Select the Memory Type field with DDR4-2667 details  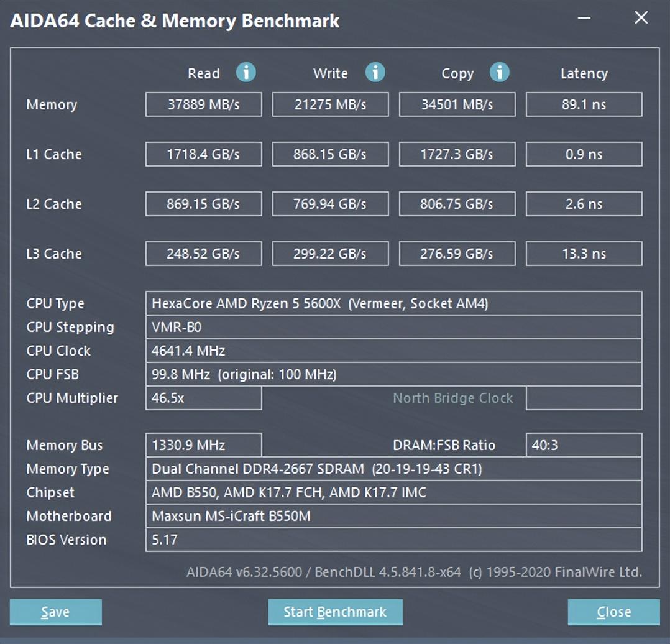pos(393,469)
